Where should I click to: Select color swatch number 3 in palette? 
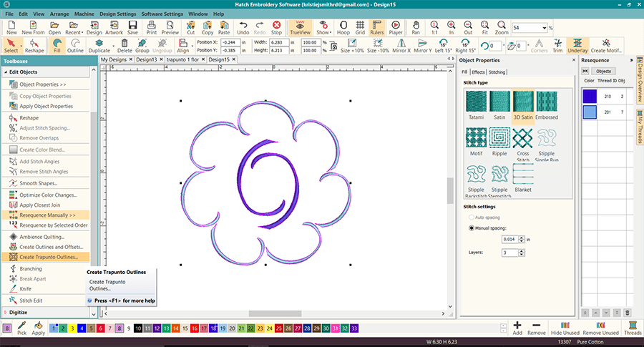click(x=73, y=327)
